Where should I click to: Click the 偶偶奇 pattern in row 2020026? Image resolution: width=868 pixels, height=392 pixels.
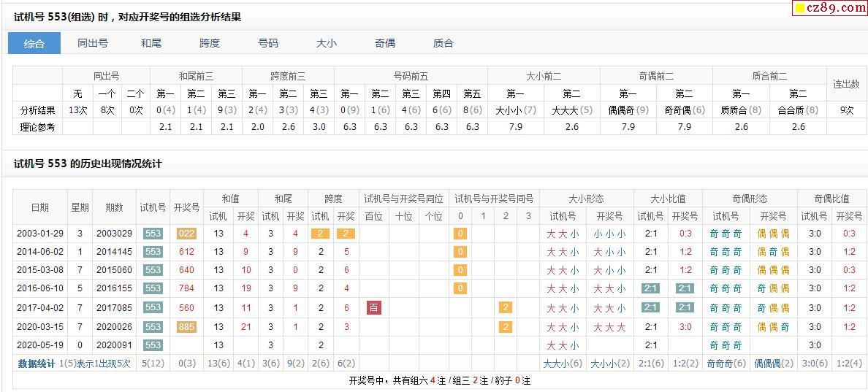tap(773, 327)
